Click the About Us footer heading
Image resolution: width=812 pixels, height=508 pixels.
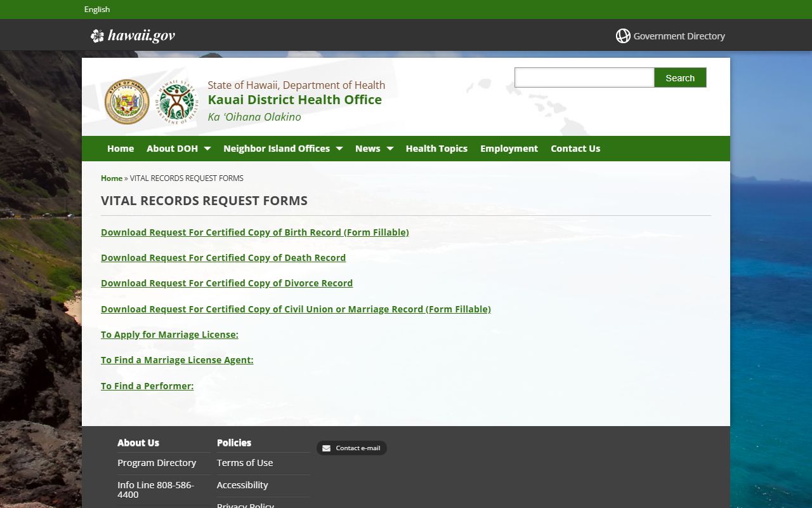tap(138, 443)
